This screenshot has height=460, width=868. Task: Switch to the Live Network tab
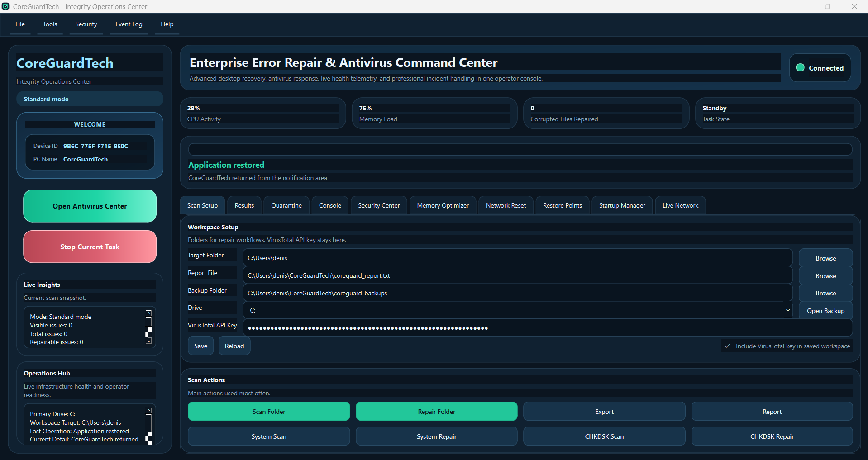[680, 205]
